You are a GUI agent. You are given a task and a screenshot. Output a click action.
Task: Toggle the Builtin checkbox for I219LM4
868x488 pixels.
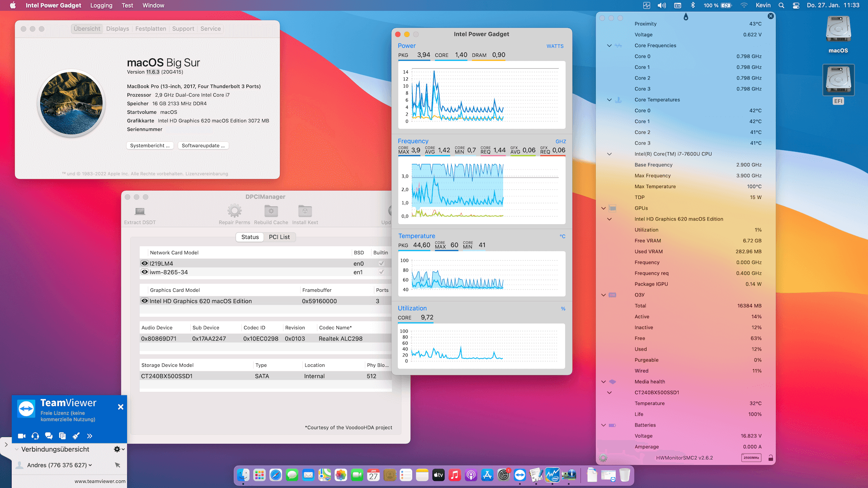pos(381,263)
